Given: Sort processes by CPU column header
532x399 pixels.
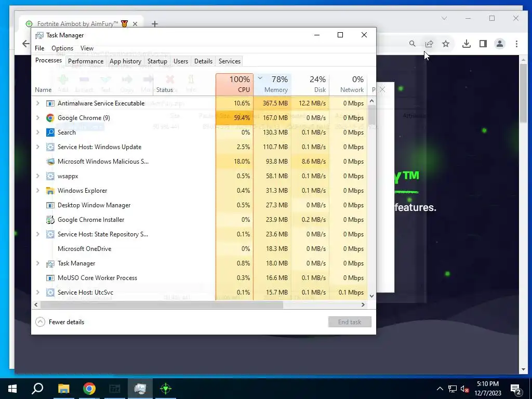Looking at the screenshot, I should click(234, 84).
